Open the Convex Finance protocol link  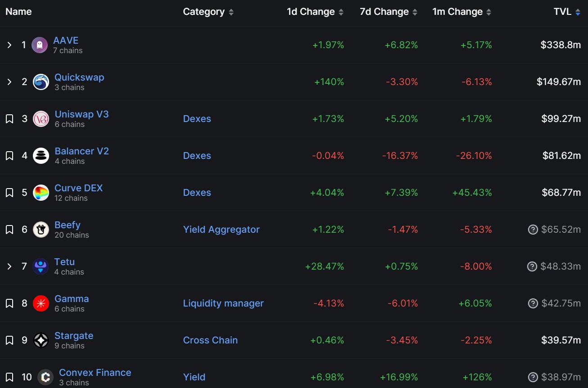(x=95, y=372)
